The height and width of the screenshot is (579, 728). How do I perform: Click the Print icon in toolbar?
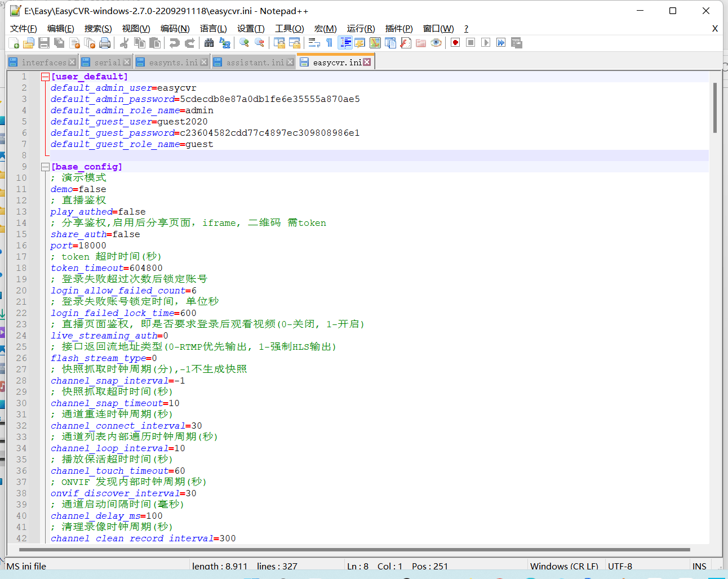[105, 43]
